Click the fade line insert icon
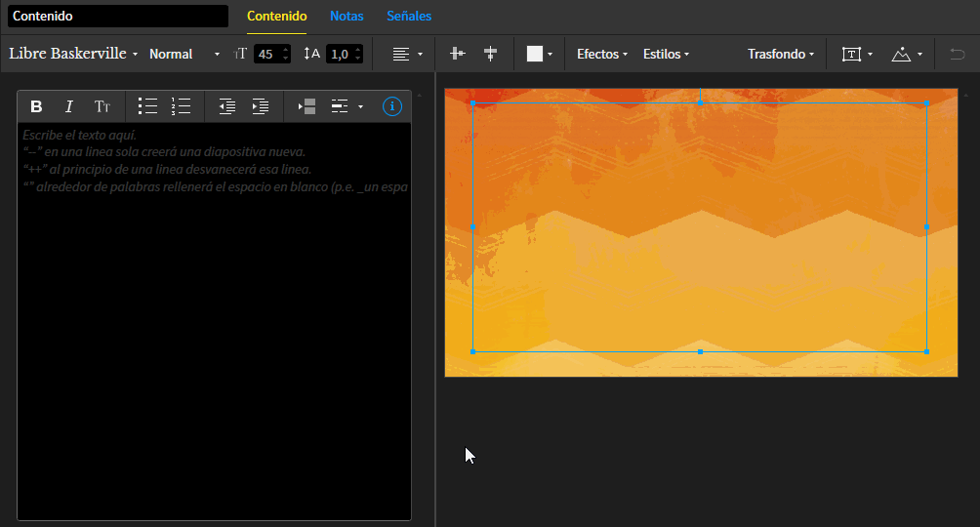Viewport: 980px width, 527px height. click(x=306, y=107)
